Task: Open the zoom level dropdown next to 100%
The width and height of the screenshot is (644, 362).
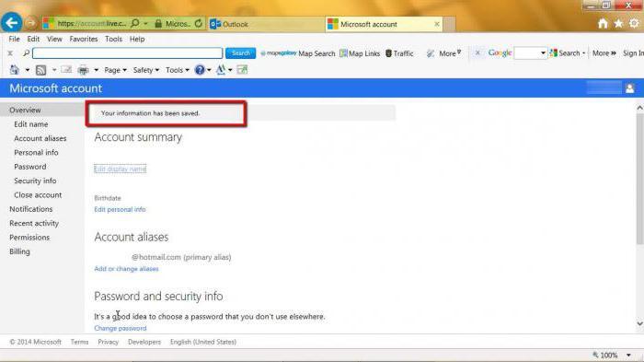Action: tap(628, 355)
